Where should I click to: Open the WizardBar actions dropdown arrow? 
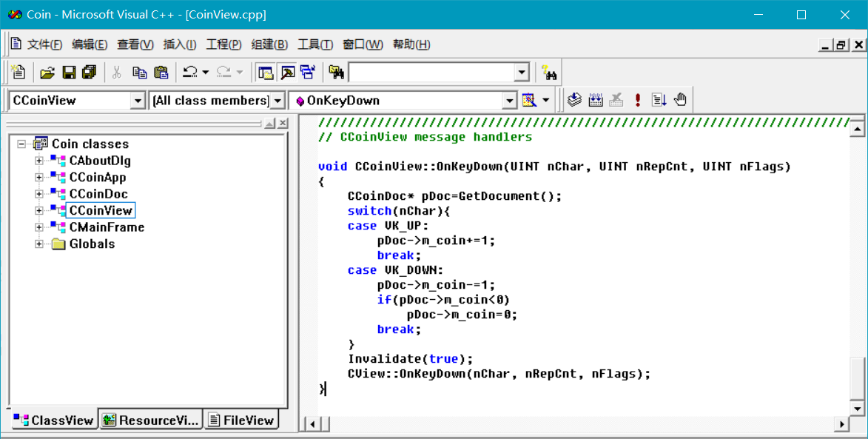[x=546, y=100]
